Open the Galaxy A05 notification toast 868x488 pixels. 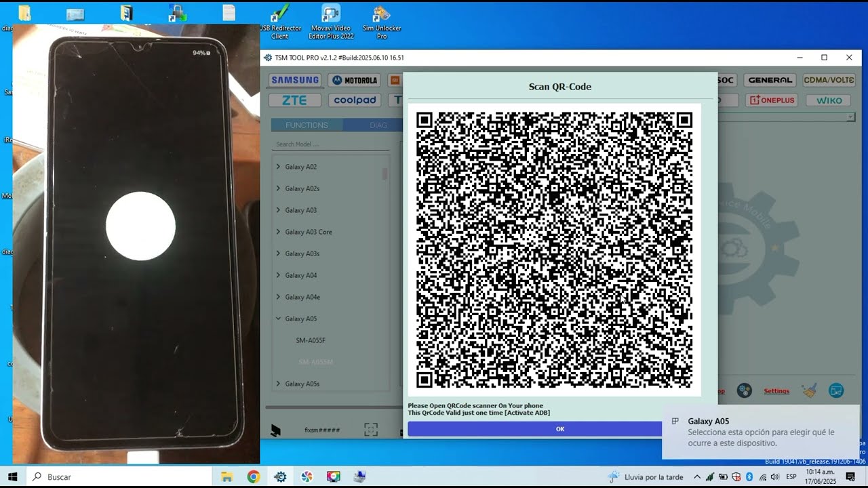coord(760,432)
